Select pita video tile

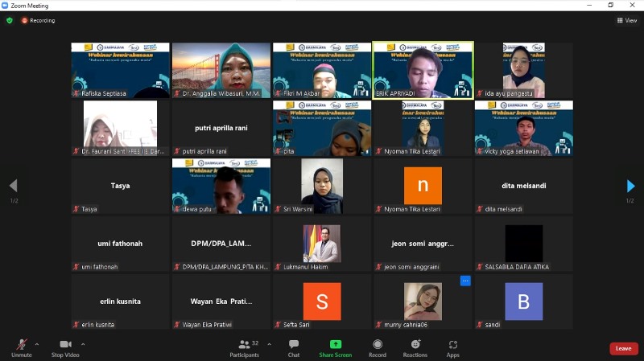coord(322,128)
